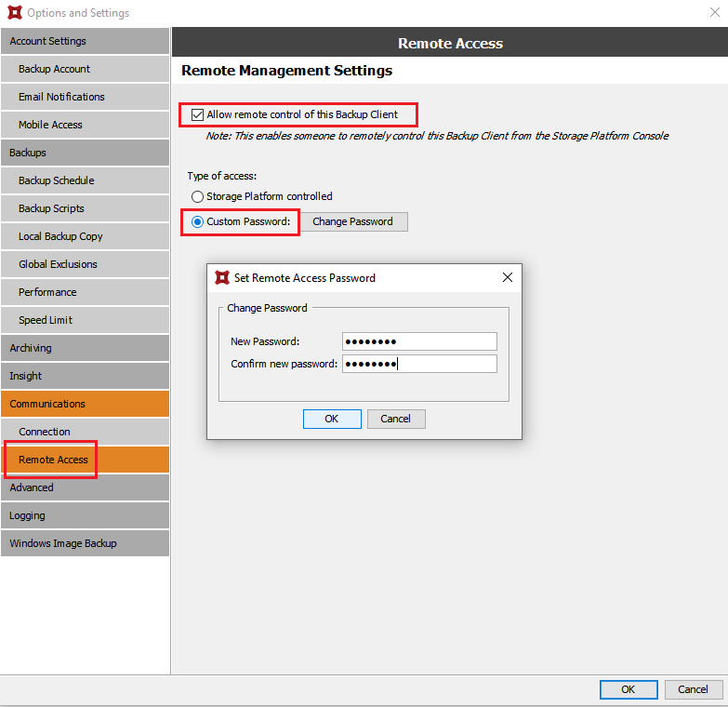The image size is (728, 707).
Task: Open the Advanced section
Action: coord(85,487)
